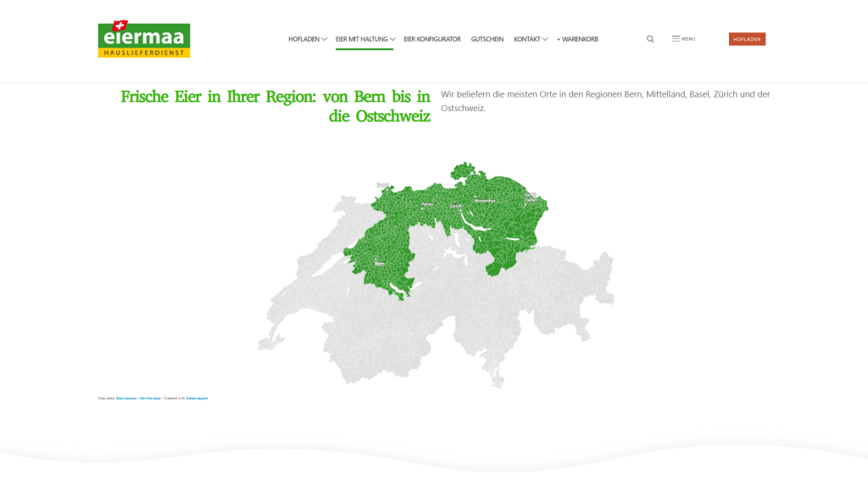Open the Datawrapper credit link
Viewport: 868px width, 480px height.
click(x=197, y=398)
